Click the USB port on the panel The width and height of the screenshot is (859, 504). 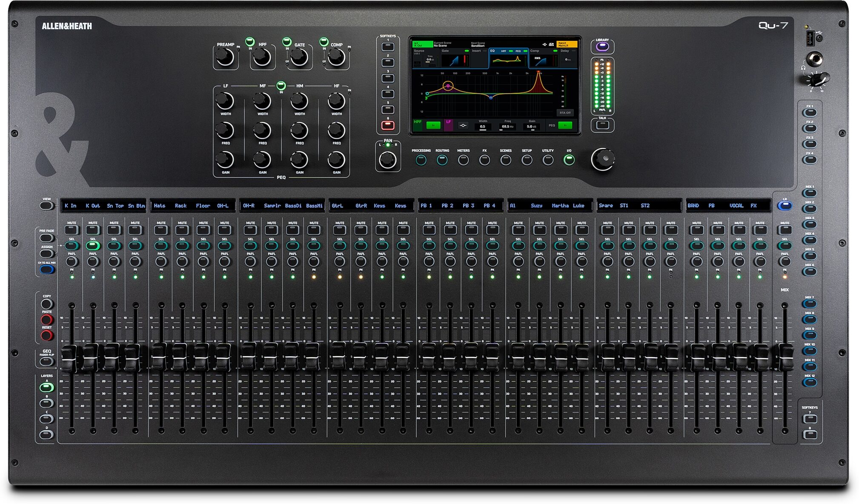pos(810,38)
